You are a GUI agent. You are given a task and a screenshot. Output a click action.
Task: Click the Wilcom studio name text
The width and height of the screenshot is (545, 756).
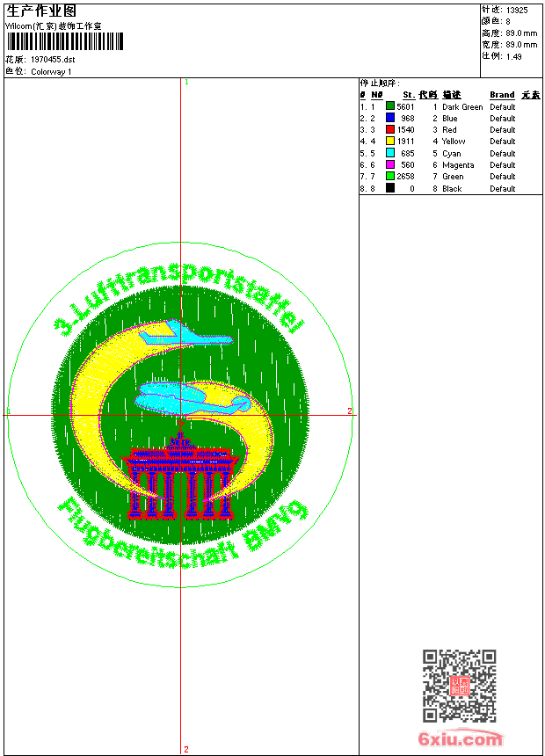53,26
